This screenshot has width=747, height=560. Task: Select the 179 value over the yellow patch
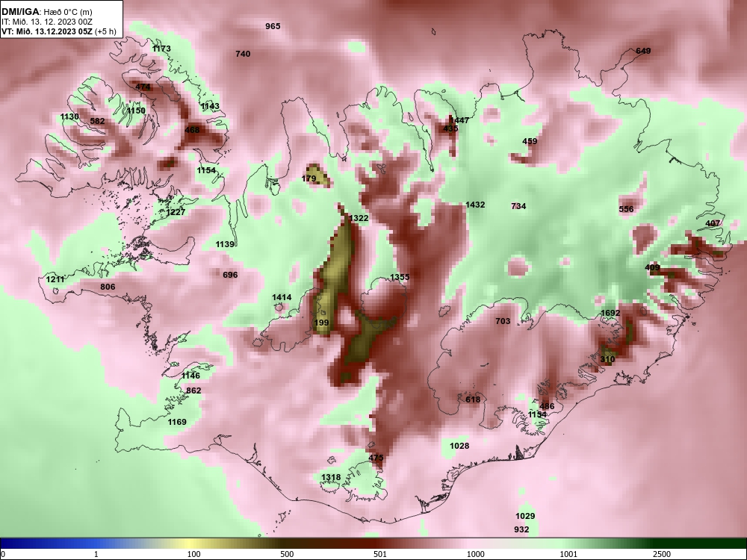[x=309, y=178]
